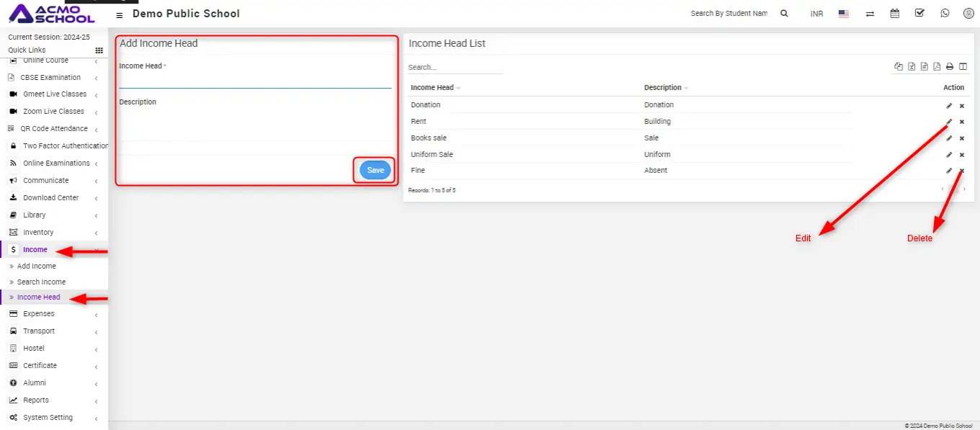
Task: Export income head list as PDF
Action: tap(937, 67)
